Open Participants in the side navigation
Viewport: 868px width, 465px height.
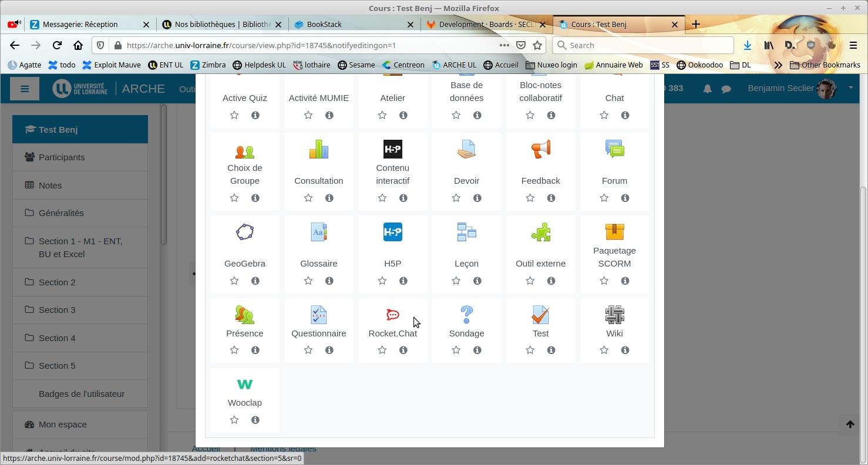tap(62, 157)
